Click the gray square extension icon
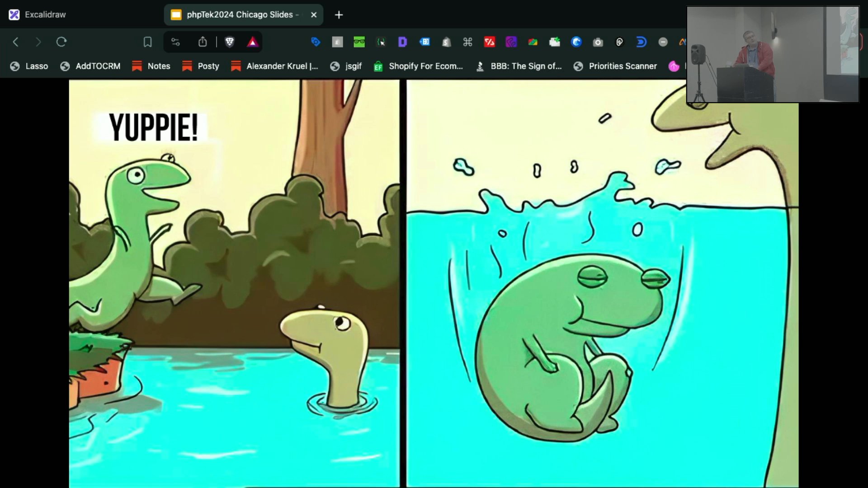Screen dimensions: 868x488 [x=337, y=42]
